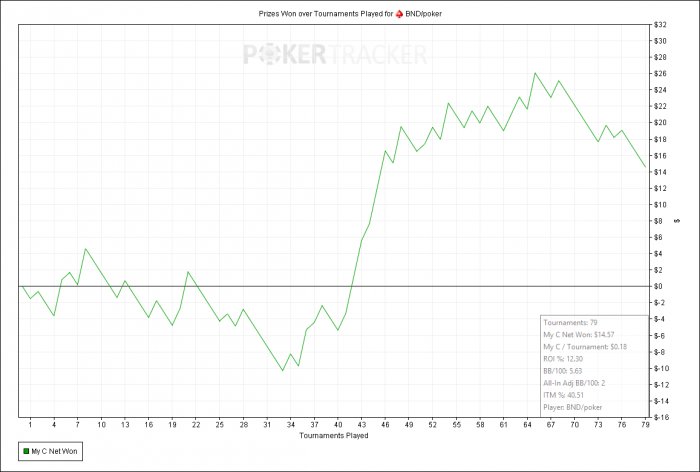Click the 'My C / Tournament: $0.18' stat
700x472 pixels.
[x=585, y=347]
